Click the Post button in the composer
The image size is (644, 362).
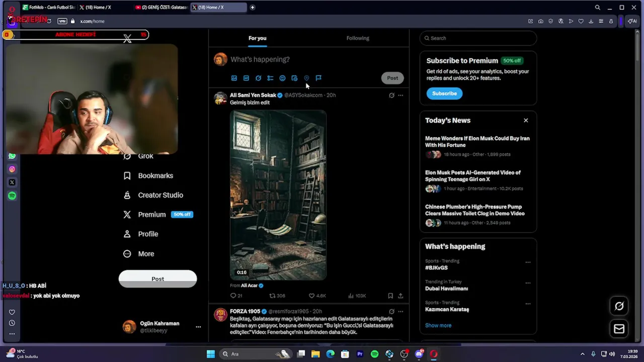(392, 78)
